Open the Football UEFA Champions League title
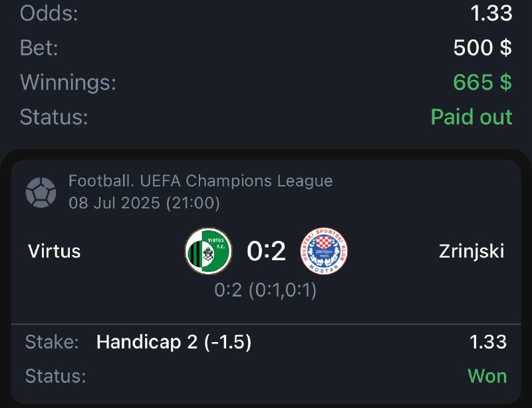Viewport: 532px width, 408px height. coord(200,180)
